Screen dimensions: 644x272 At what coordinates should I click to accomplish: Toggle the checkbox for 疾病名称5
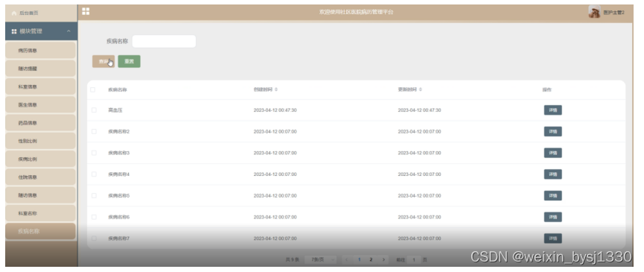94,195
